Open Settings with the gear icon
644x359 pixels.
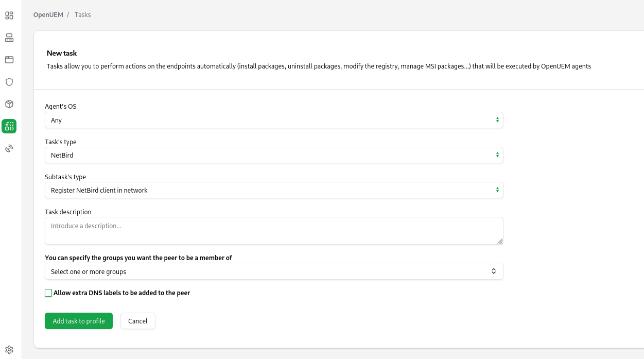click(x=9, y=349)
